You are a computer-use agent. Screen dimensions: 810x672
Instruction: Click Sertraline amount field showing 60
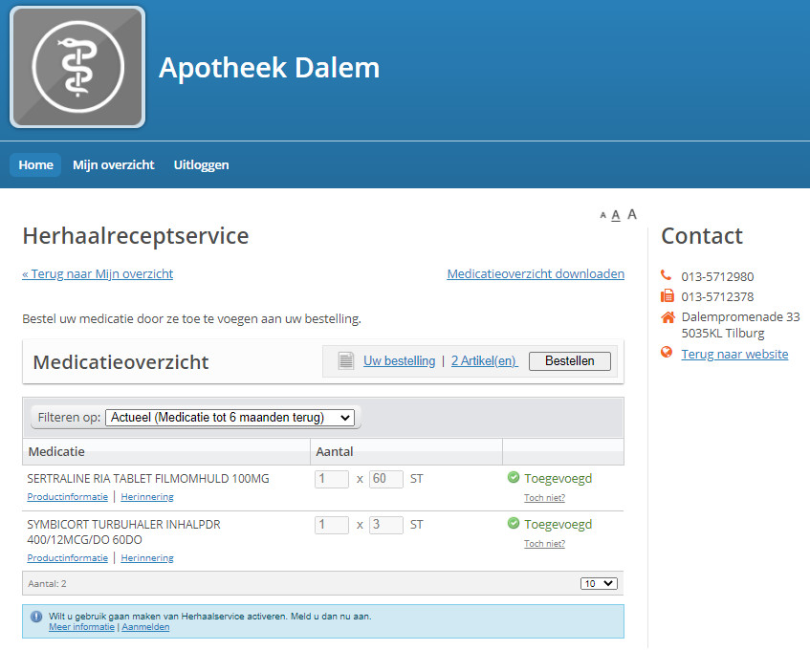pos(386,479)
